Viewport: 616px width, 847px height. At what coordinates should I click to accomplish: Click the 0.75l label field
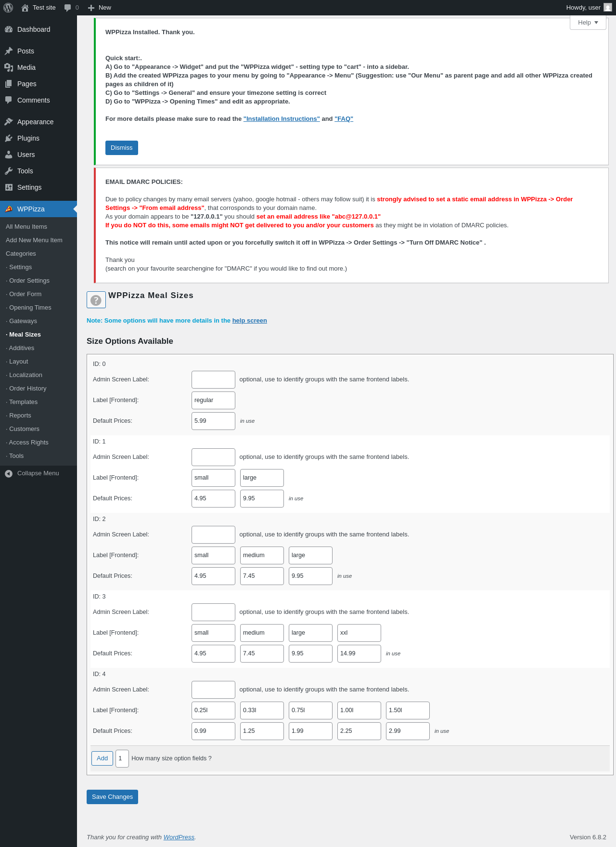coord(310,710)
